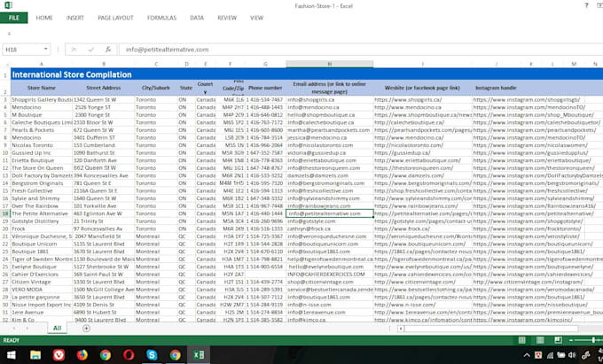Click the volume speaker tray icon
Viewport: 603px width, 364px height.
click(572, 355)
